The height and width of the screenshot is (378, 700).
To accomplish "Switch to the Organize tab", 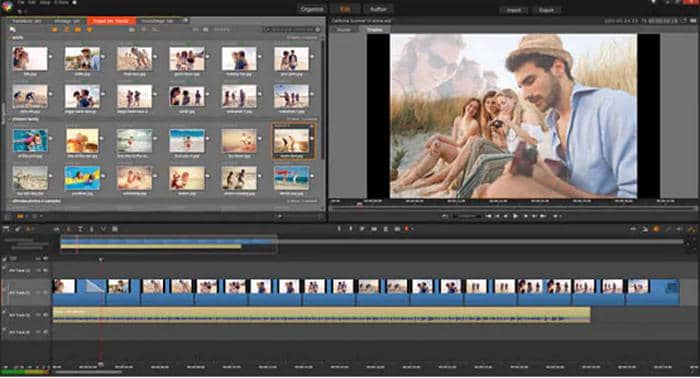I will (x=312, y=9).
